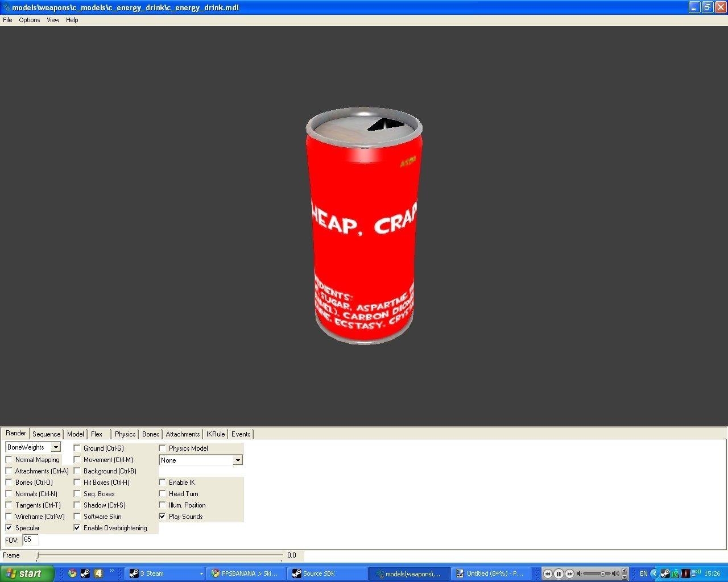Image resolution: width=728 pixels, height=582 pixels.
Task: Skip to previous track in media toolbar
Action: 548,573
